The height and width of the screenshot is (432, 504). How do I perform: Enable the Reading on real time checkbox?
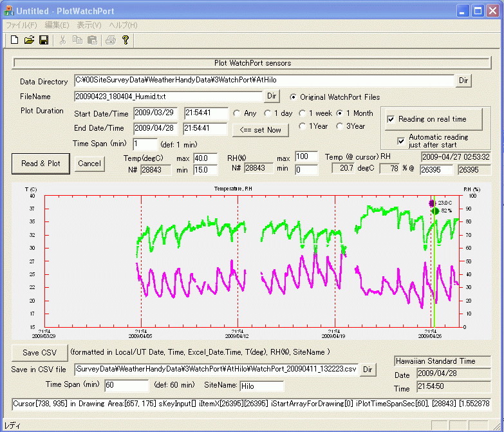click(391, 119)
